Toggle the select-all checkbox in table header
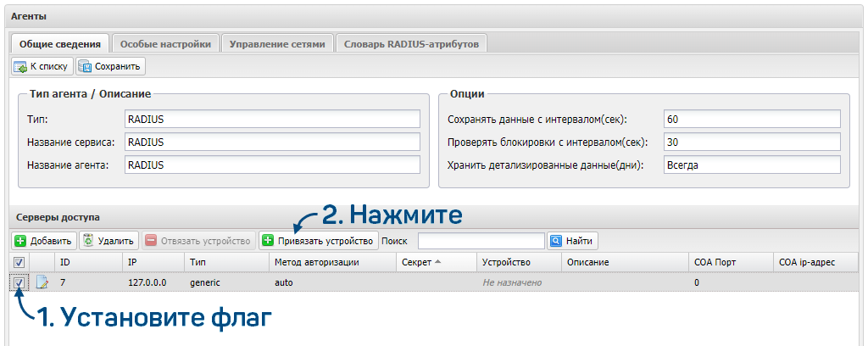 pos(19,263)
